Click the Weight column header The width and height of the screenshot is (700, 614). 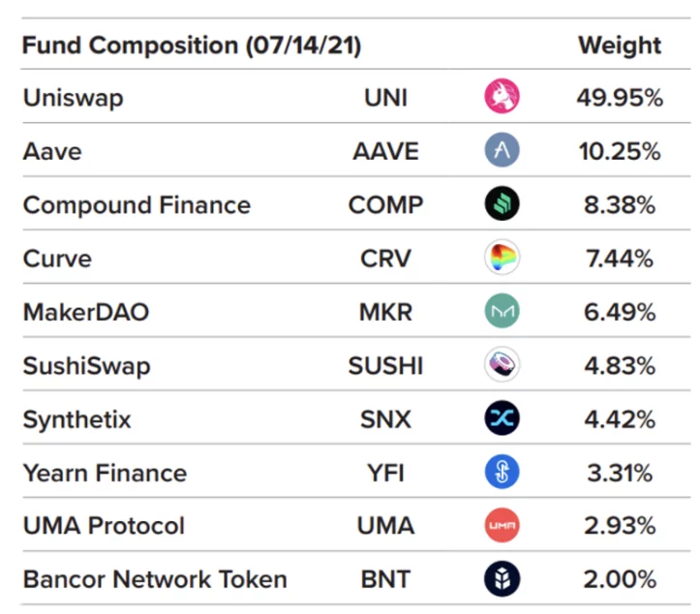pyautogui.click(x=620, y=46)
